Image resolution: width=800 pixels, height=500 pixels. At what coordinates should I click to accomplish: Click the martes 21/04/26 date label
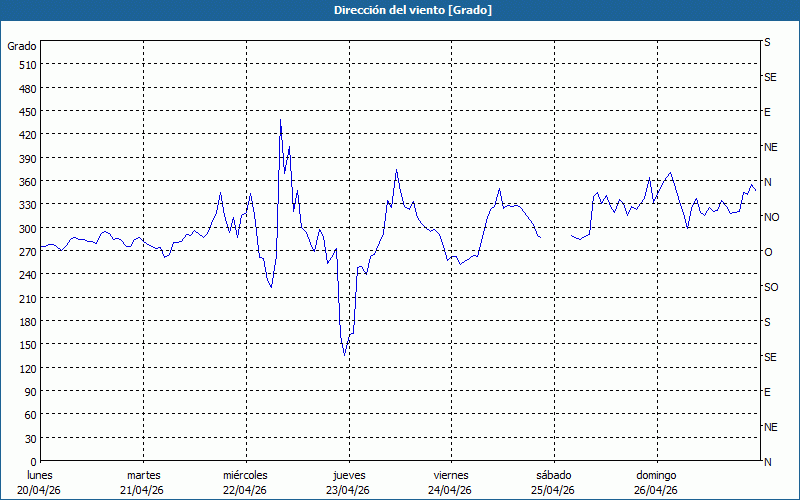click(143, 482)
